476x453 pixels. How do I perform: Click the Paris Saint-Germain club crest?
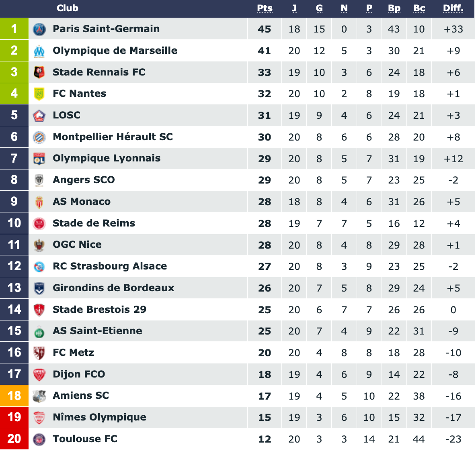(39, 29)
